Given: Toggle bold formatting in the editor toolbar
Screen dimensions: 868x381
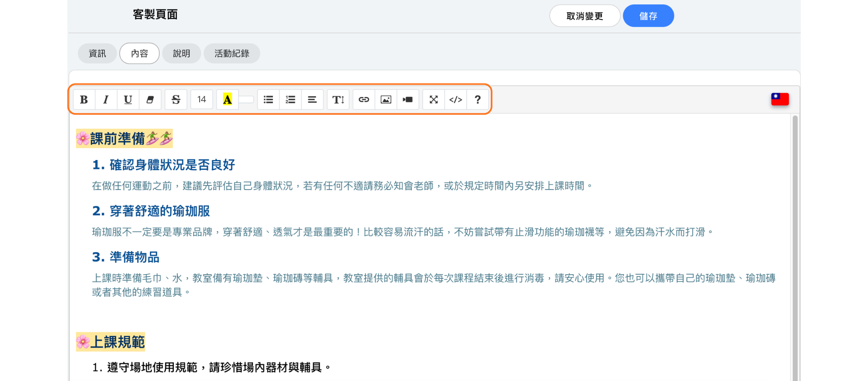Looking at the screenshot, I should tap(84, 99).
